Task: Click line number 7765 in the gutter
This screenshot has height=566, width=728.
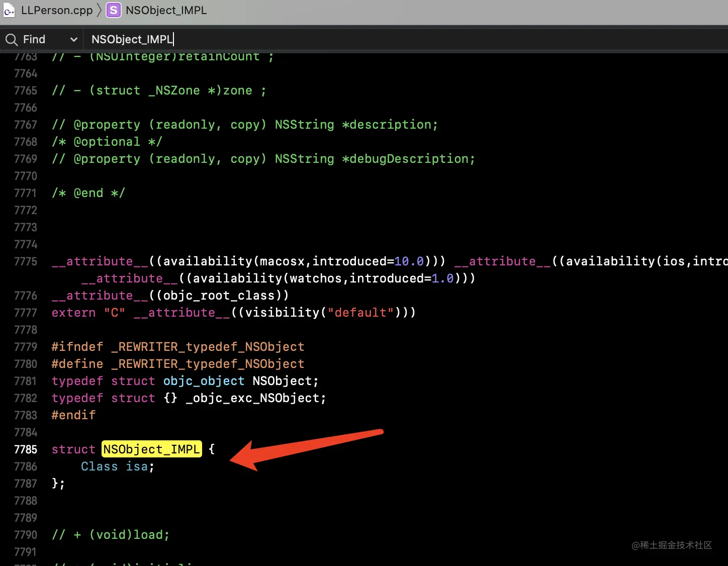Action: coord(26,90)
